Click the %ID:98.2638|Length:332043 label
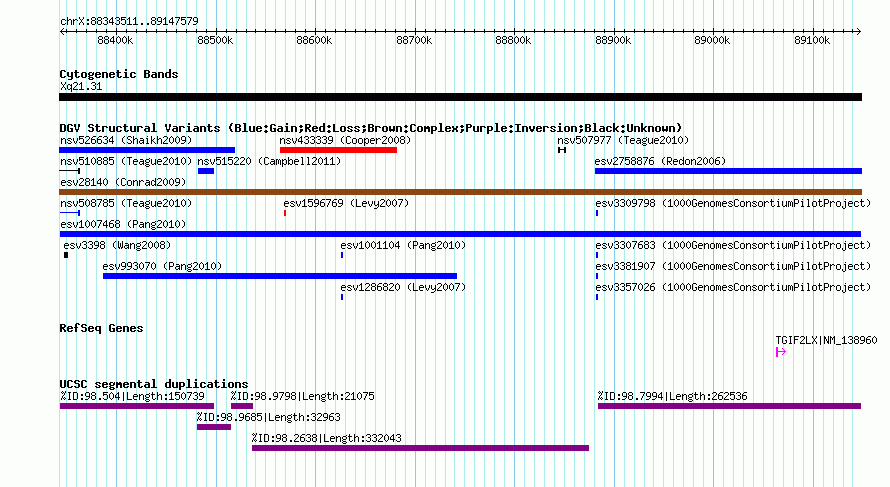This screenshot has height=487, width=890. [327, 438]
